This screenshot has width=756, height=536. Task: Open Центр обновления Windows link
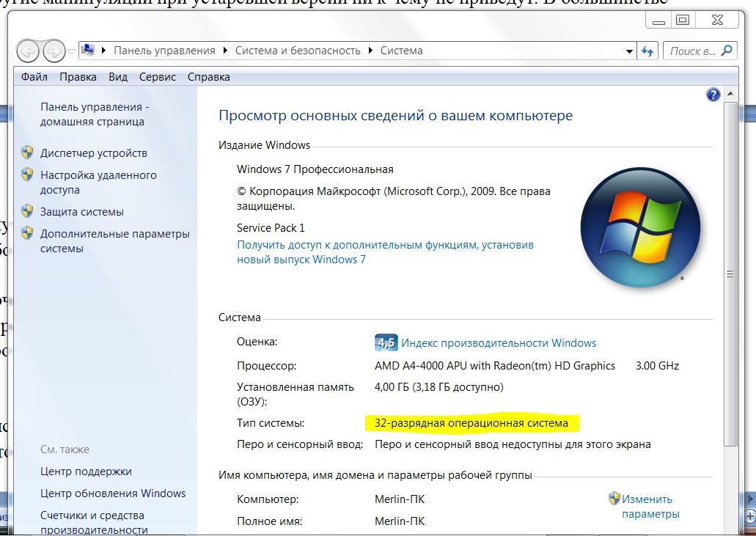113,493
